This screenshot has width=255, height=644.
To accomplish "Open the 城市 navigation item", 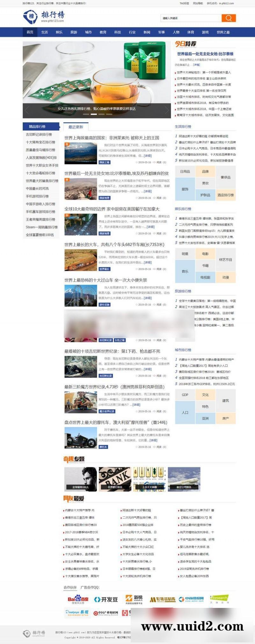I will click(x=88, y=32).
